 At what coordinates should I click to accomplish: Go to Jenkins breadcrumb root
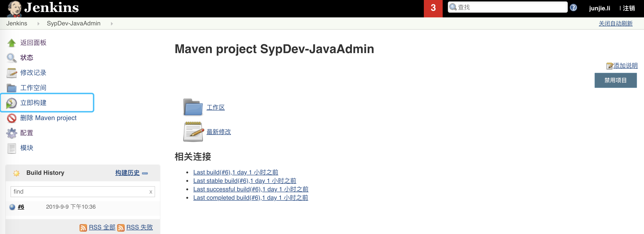coord(17,23)
